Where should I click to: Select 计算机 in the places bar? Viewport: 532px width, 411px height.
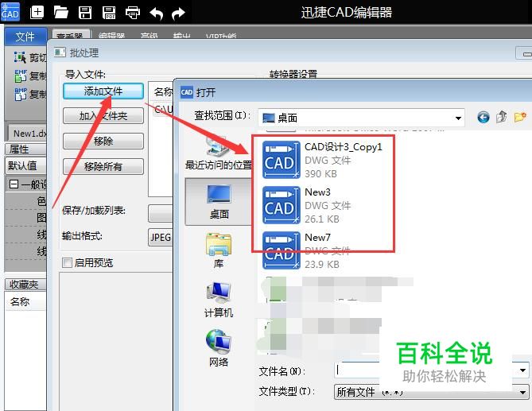pos(219,300)
